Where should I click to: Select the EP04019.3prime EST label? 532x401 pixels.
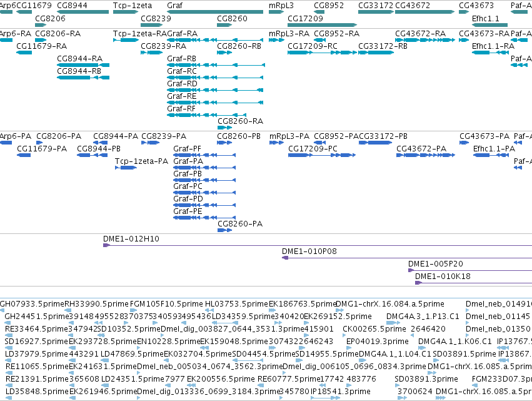pos(378,342)
